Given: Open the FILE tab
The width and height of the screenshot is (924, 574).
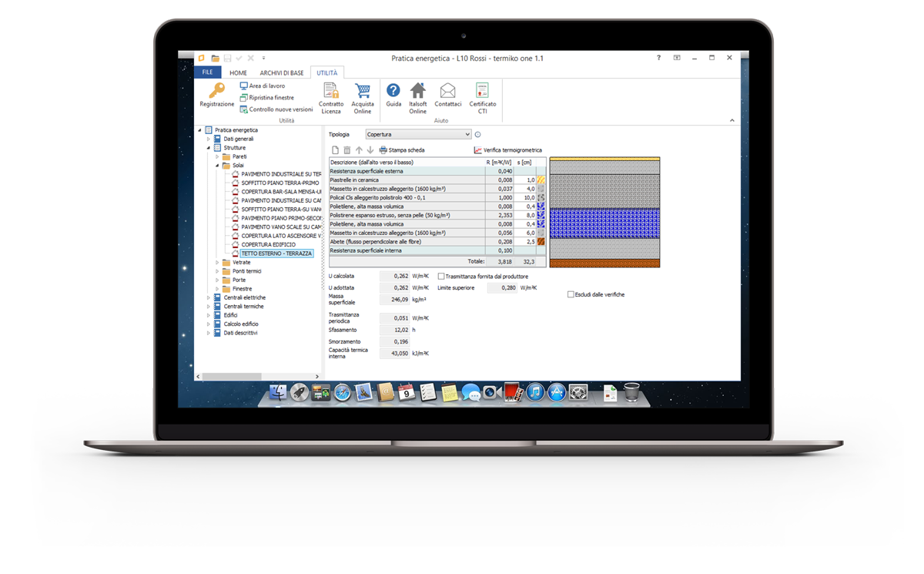Looking at the screenshot, I should tap(207, 72).
